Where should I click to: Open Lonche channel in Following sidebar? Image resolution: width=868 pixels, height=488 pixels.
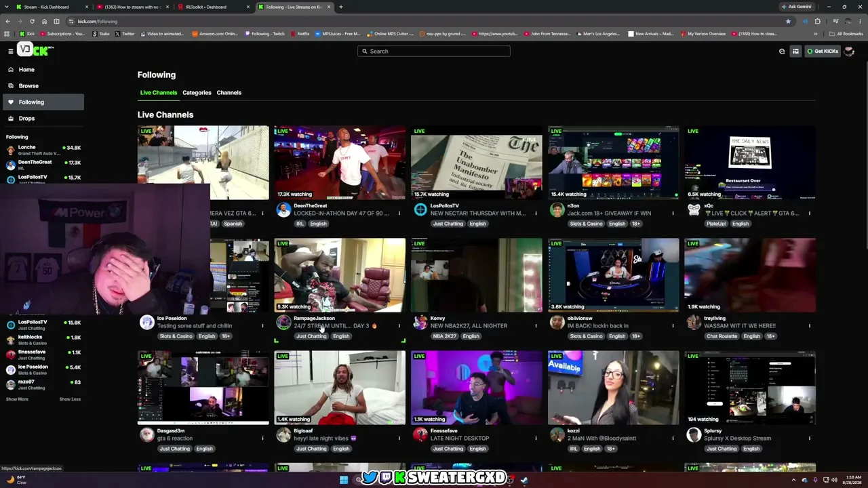point(42,150)
